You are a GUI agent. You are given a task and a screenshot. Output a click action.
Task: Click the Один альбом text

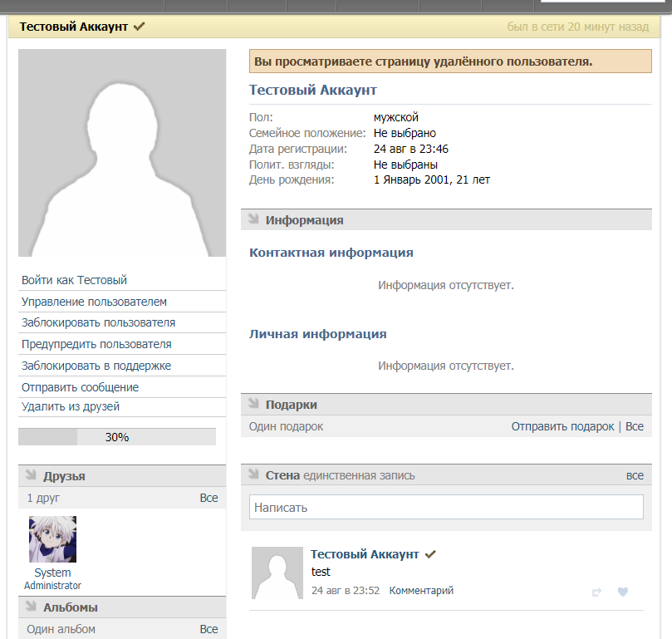pos(61,629)
